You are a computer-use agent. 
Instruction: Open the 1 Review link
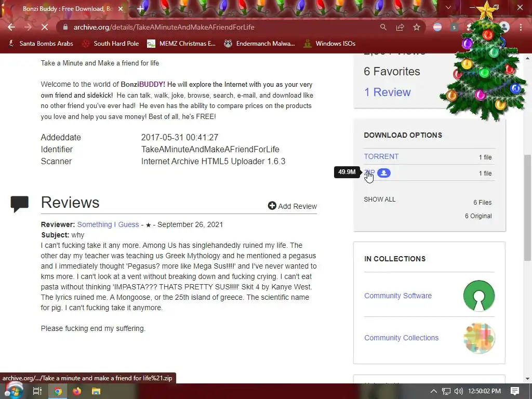coord(387,92)
